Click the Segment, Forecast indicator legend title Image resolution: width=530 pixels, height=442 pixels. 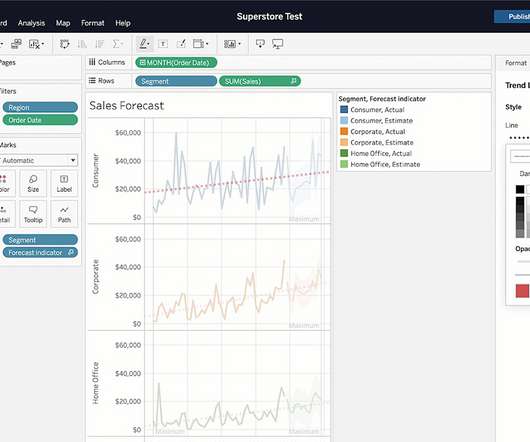[382, 99]
